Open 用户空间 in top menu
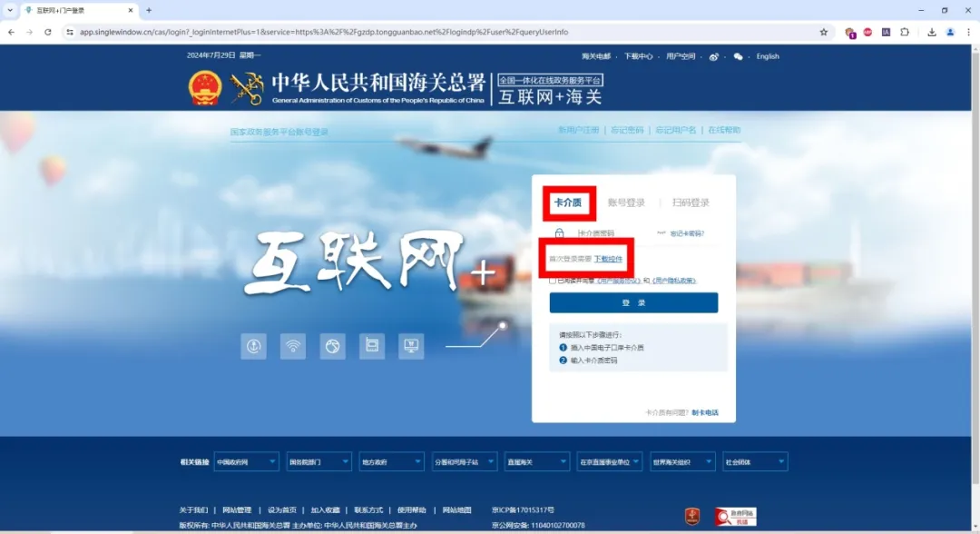 point(681,56)
